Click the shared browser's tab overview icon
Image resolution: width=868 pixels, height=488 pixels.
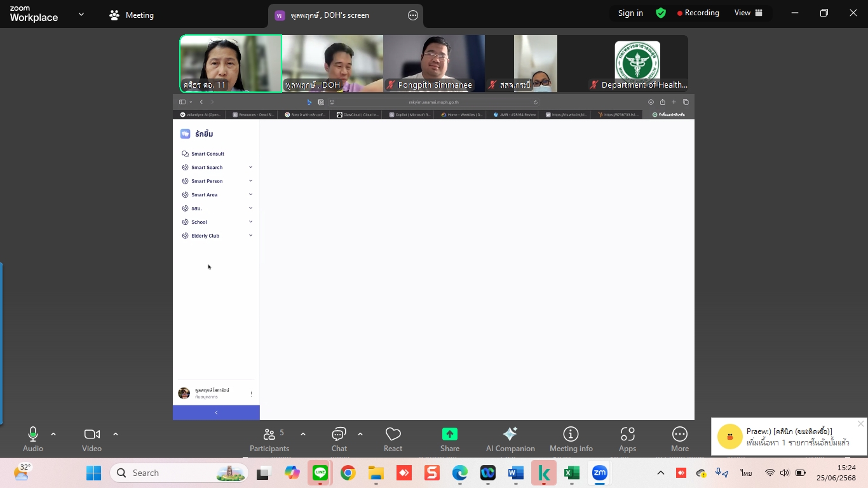(686, 102)
